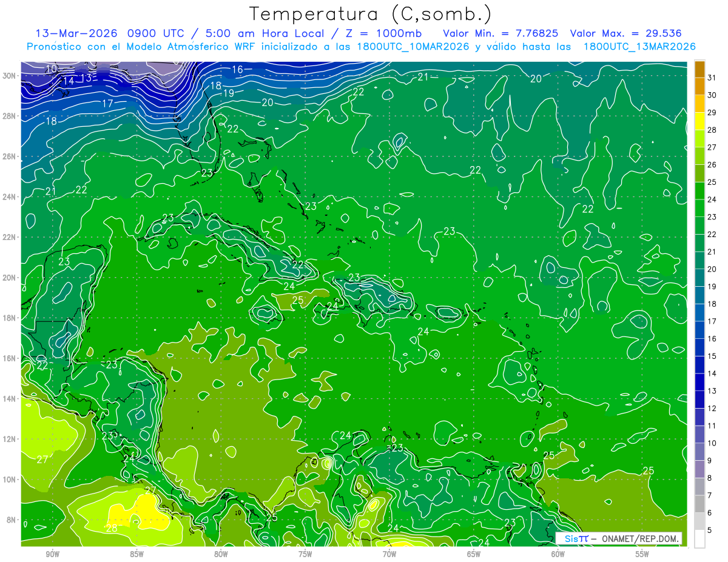Click the "10N" latitude axis label
Screen dimensions: 728x562
click(x=9, y=480)
